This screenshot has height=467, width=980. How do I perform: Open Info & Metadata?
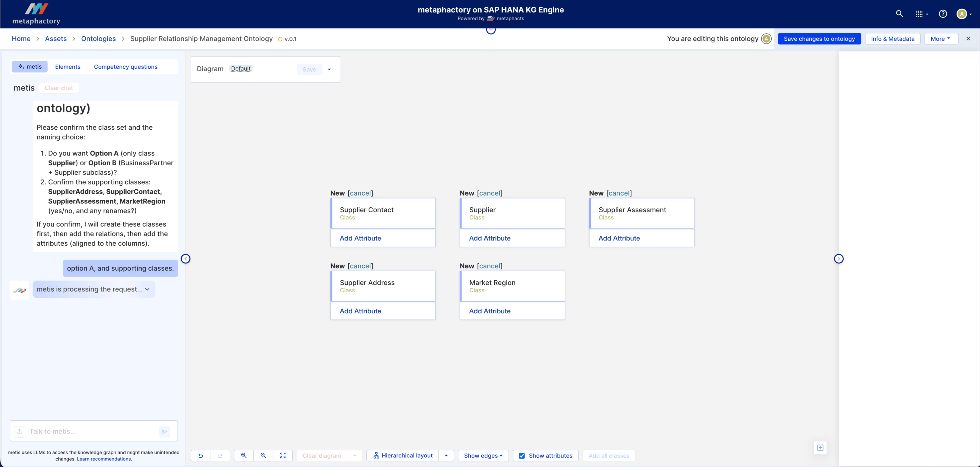click(x=892, y=39)
